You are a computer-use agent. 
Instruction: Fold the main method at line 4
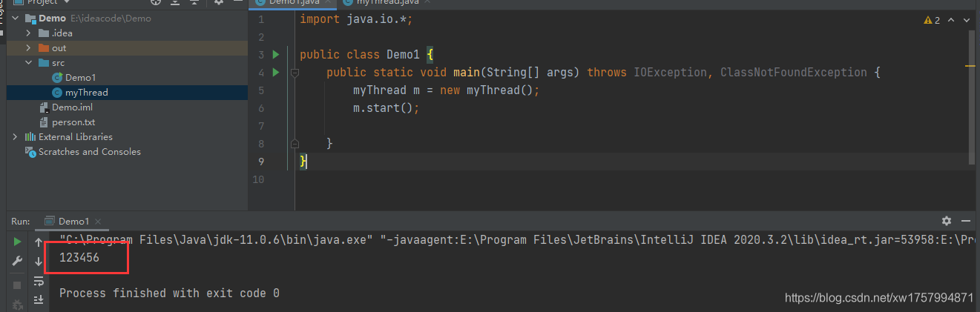(295, 73)
